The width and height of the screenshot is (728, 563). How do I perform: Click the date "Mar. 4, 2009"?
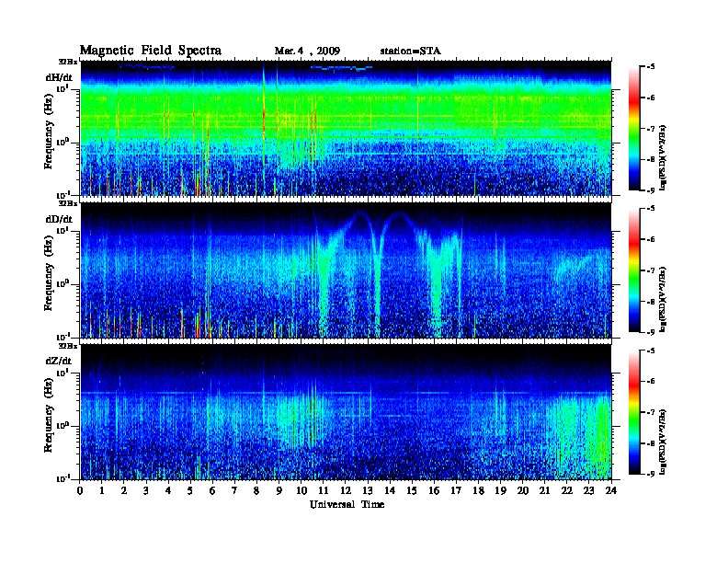(x=307, y=51)
